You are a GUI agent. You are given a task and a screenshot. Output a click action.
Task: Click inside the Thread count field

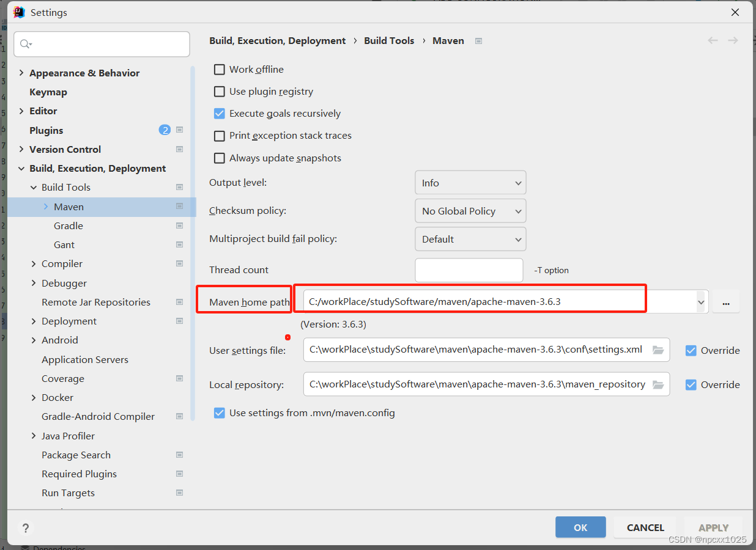pyautogui.click(x=469, y=269)
